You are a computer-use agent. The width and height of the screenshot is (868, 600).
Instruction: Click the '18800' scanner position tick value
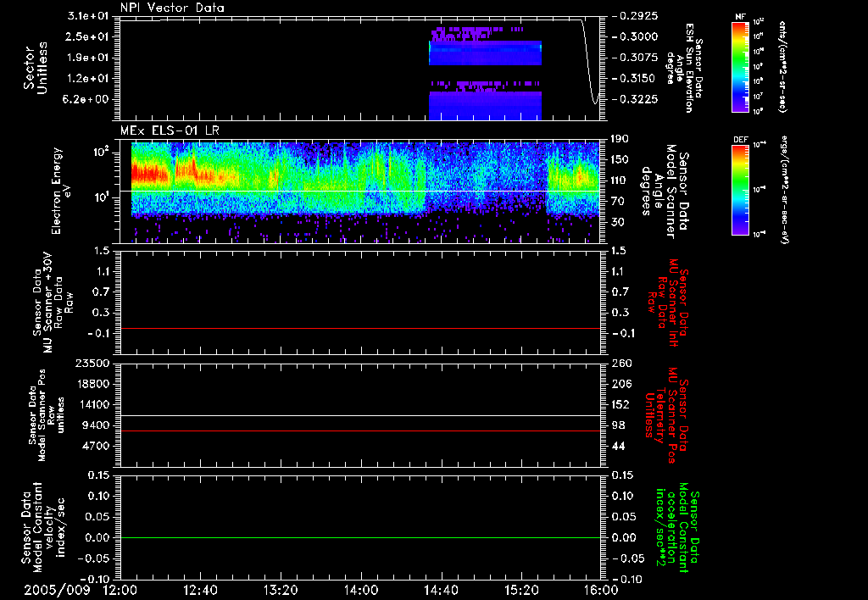point(92,384)
